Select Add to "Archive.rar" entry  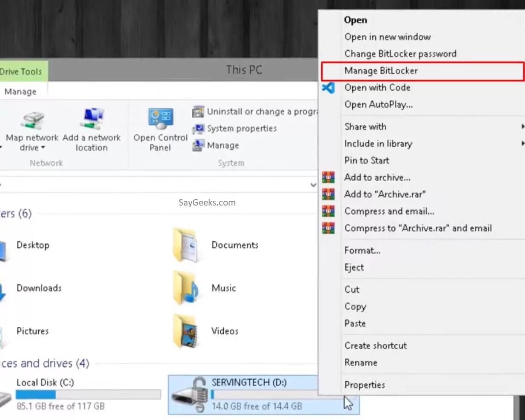[x=385, y=194]
